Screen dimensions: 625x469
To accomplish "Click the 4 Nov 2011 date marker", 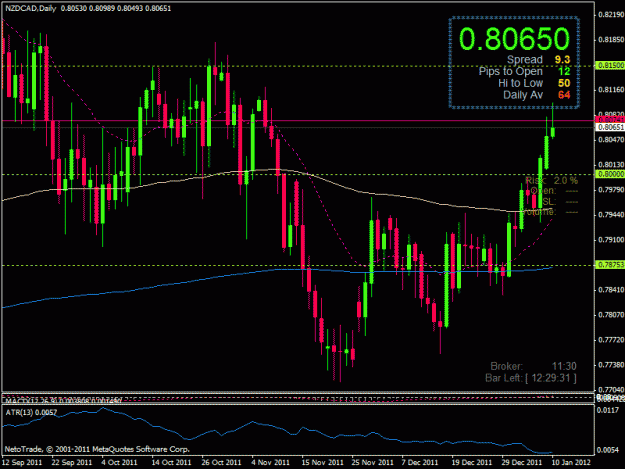I will 271,462.
